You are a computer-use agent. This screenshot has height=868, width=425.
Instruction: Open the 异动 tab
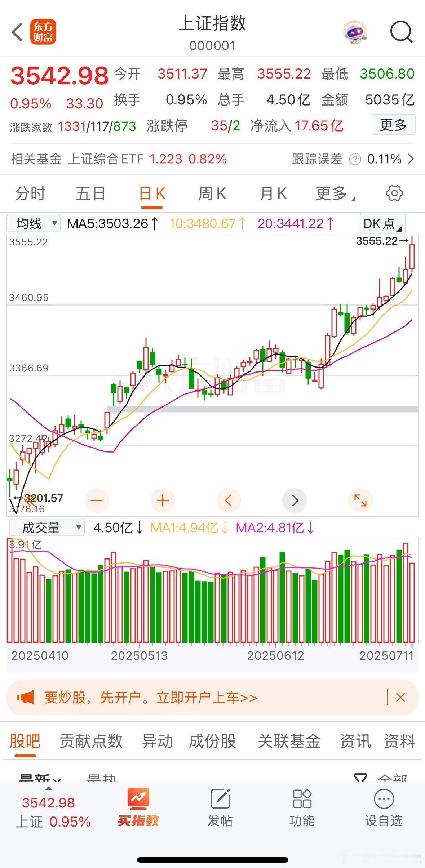point(158,741)
